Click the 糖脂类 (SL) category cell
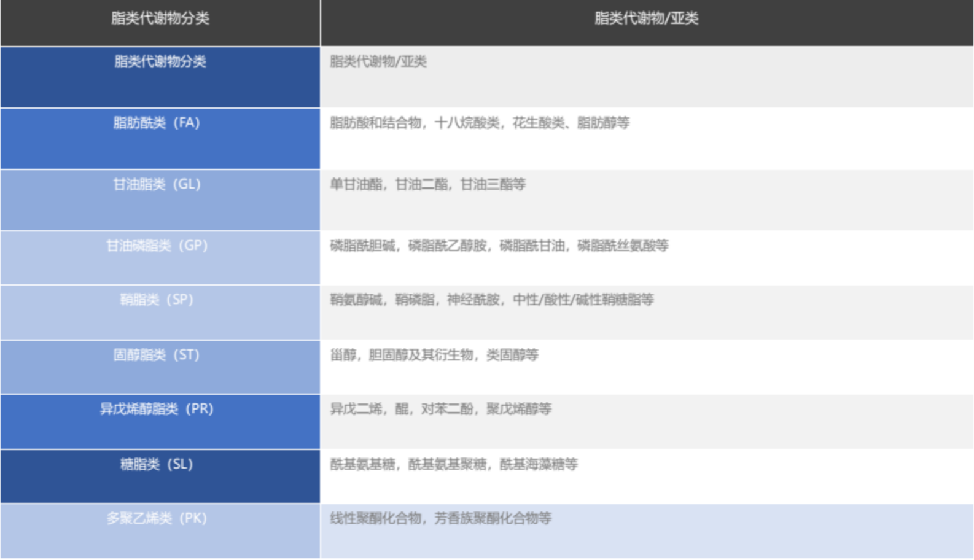 [157, 464]
